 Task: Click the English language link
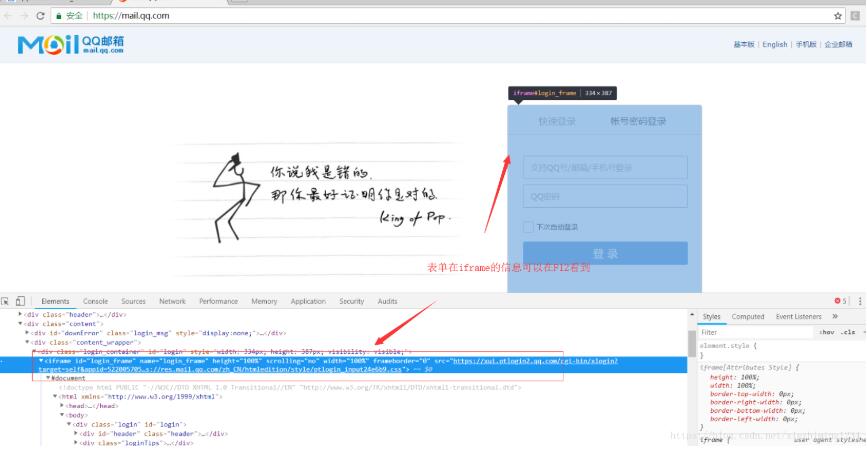coord(774,45)
